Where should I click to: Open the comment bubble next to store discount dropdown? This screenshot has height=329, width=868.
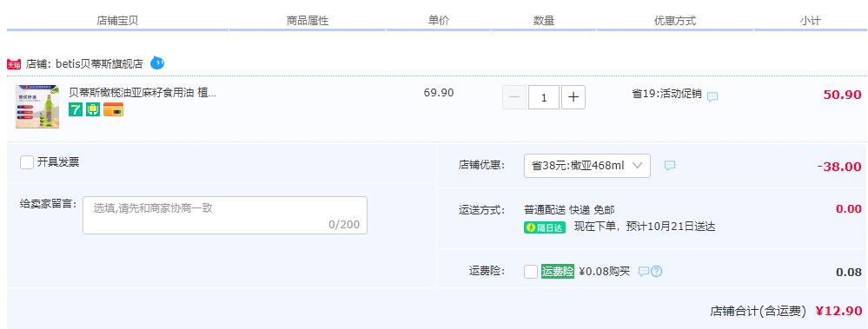[x=670, y=165]
